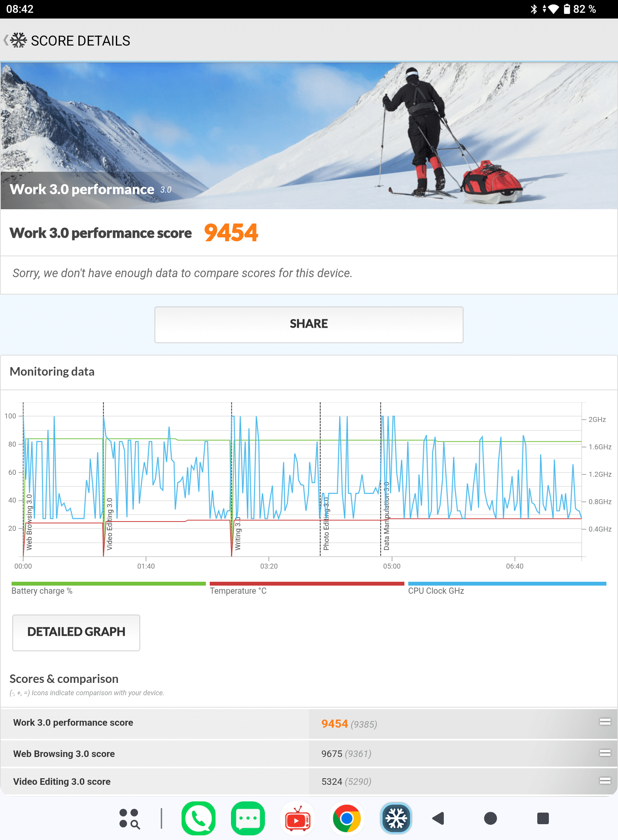The image size is (618, 840).
Task: Tap the SCORE DETAILS title
Action: coord(80,41)
